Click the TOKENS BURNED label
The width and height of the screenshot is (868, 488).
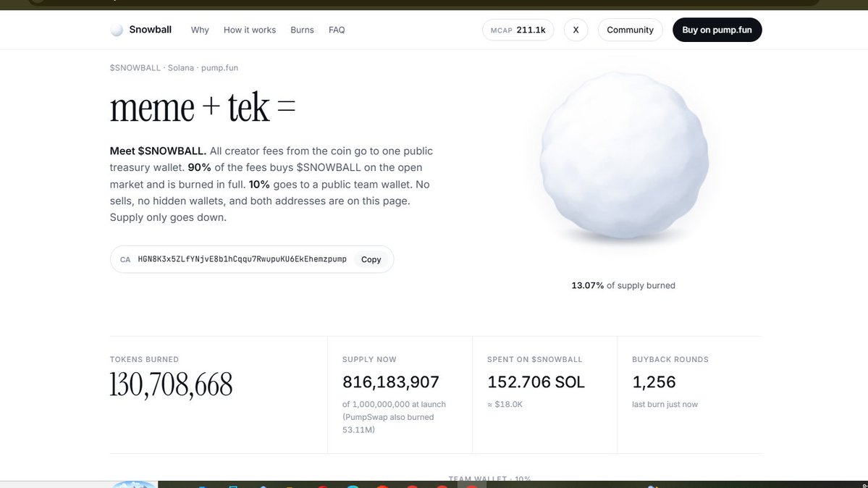pos(144,360)
